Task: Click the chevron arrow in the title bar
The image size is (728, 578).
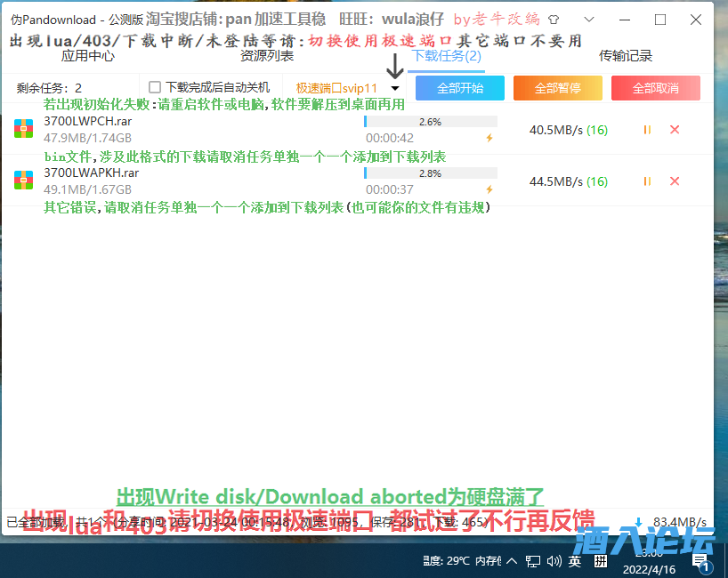Action: tap(588, 19)
